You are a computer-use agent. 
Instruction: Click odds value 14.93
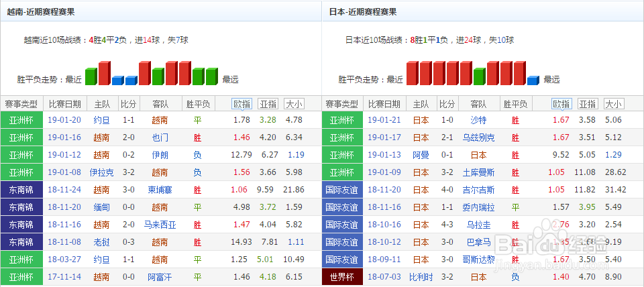(241, 242)
